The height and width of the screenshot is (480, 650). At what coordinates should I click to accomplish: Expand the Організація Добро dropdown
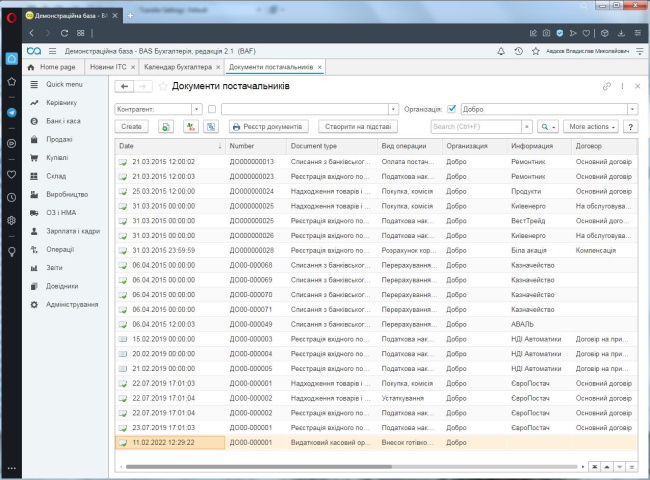(632, 109)
